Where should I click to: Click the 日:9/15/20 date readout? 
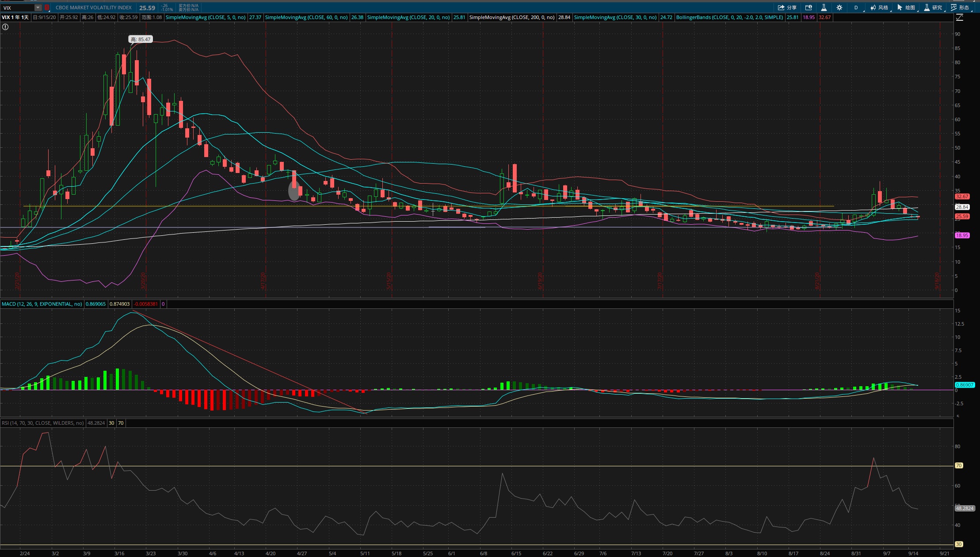click(x=44, y=17)
